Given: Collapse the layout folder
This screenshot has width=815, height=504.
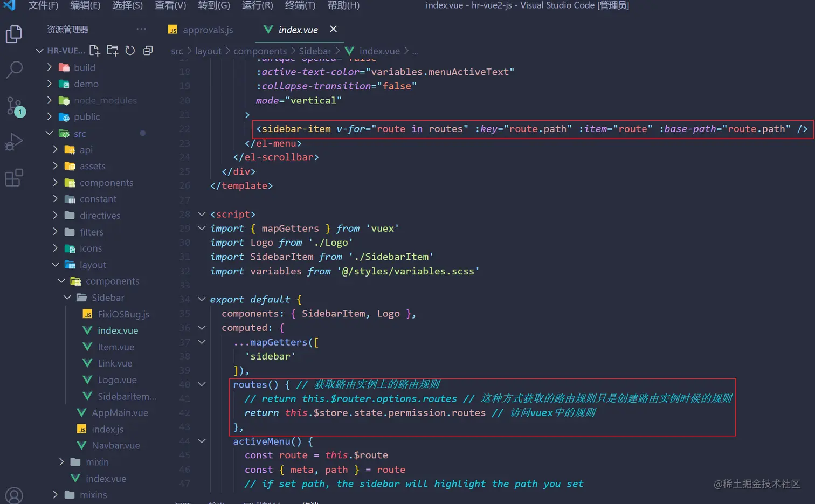Looking at the screenshot, I should point(93,265).
